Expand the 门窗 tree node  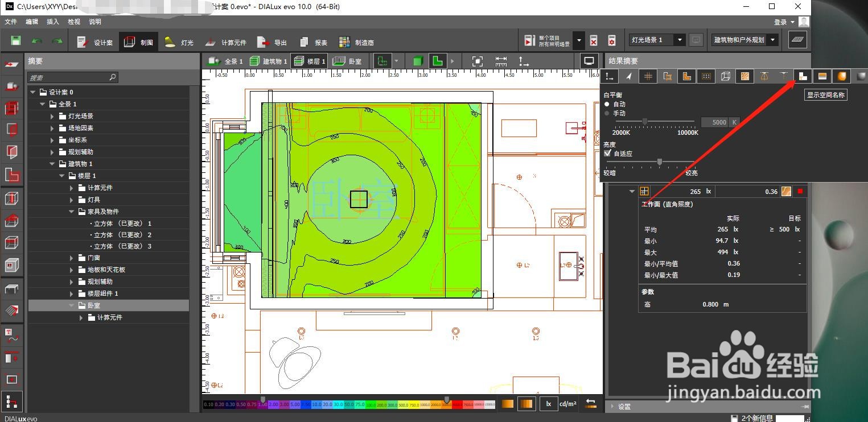72,258
